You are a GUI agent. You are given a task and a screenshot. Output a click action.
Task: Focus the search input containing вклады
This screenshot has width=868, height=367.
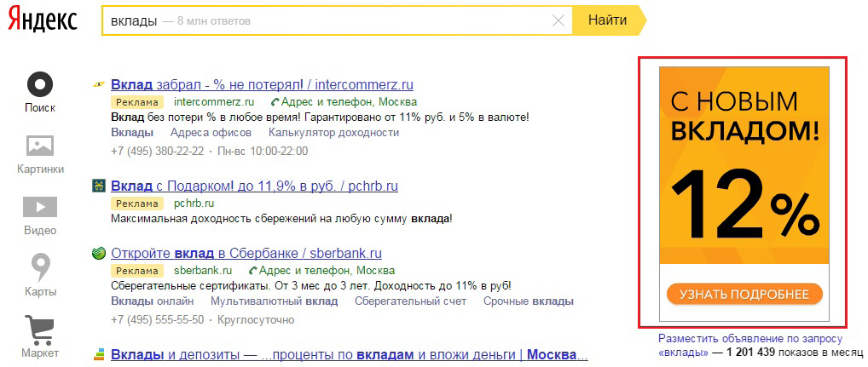[337, 21]
